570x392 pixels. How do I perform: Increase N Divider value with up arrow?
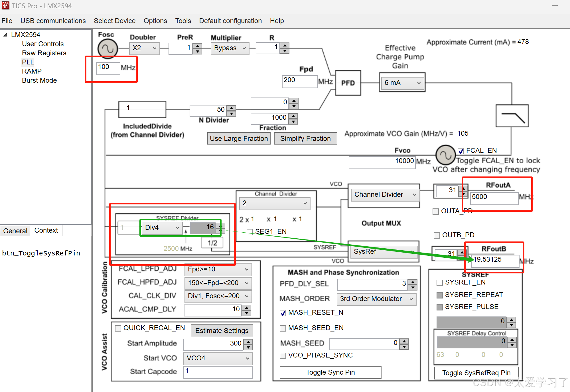click(232, 107)
